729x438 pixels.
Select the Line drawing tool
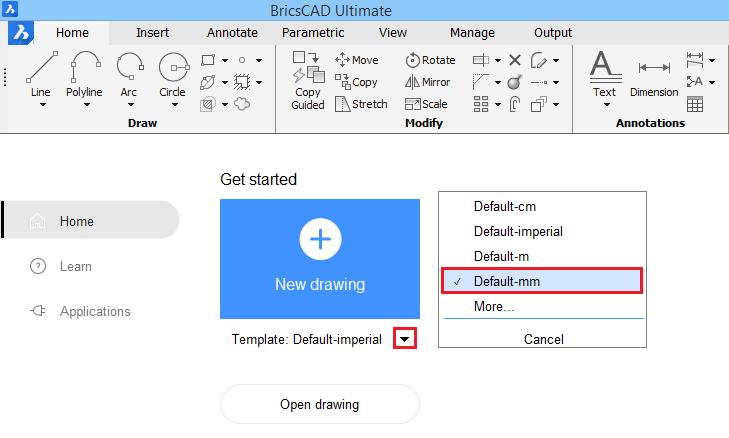tap(41, 73)
